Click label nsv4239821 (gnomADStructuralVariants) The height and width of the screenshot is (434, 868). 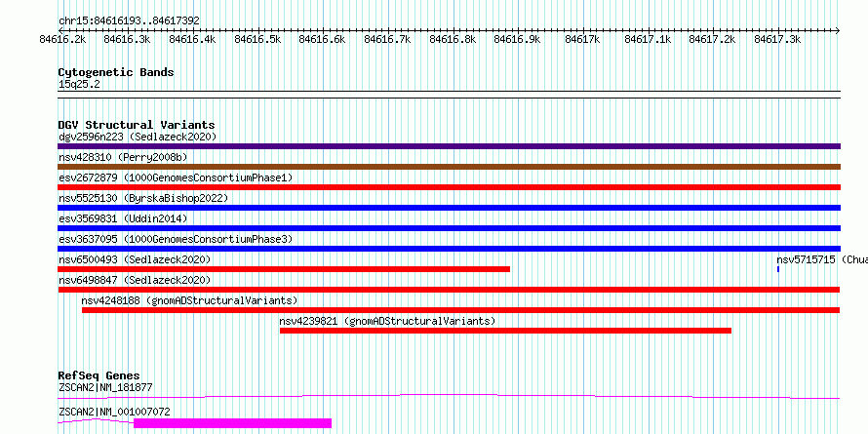pyautogui.click(x=387, y=321)
